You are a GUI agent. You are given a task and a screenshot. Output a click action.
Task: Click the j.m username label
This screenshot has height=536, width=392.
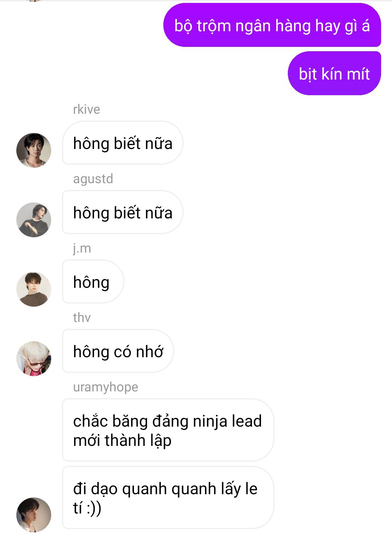(82, 249)
